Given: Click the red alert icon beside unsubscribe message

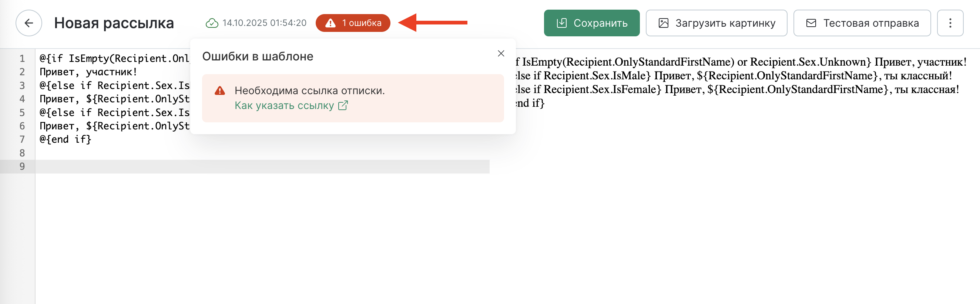Looking at the screenshot, I should click(x=220, y=91).
